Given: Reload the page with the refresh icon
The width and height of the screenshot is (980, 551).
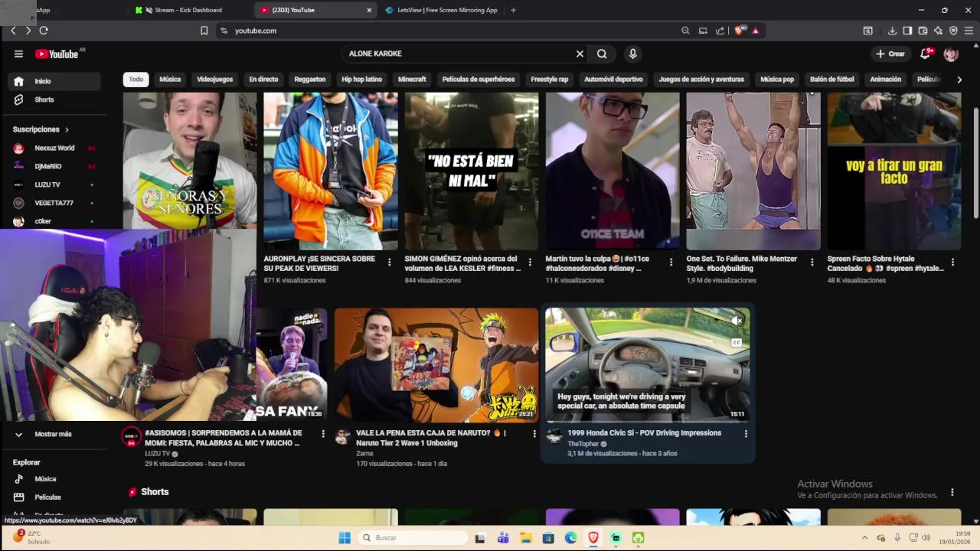Looking at the screenshot, I should point(44,31).
